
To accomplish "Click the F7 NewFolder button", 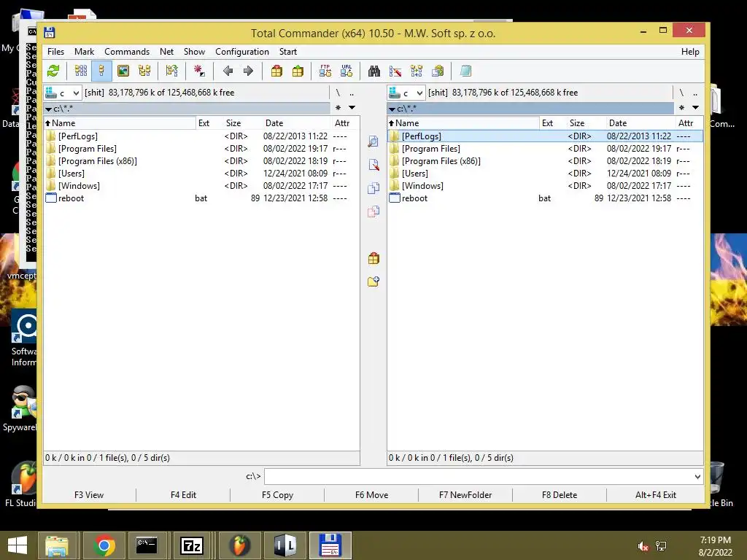I will coord(465,495).
